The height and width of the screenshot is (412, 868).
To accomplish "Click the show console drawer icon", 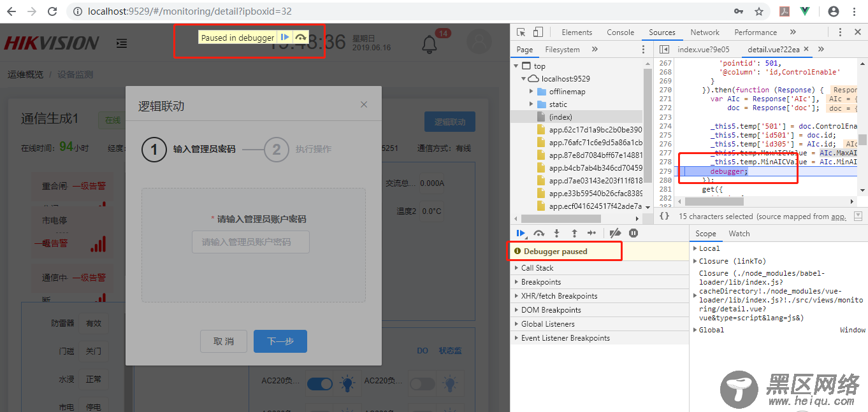I will (x=858, y=216).
